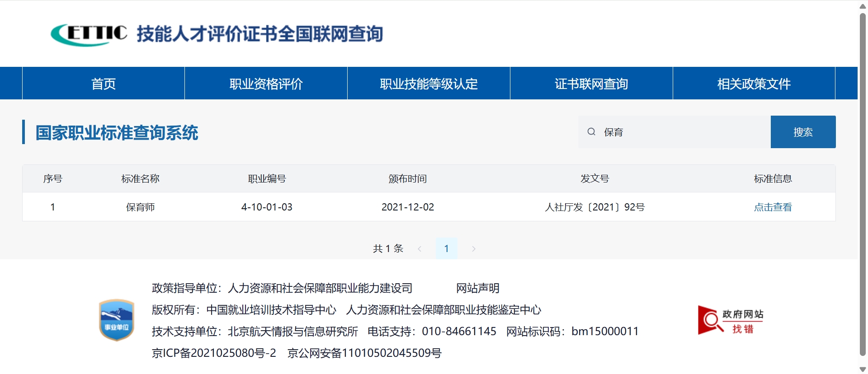Select page 1 in pagination

pyautogui.click(x=446, y=249)
